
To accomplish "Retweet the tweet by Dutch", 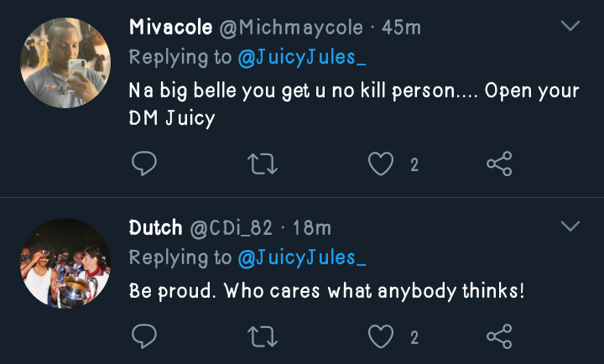I will coord(263,337).
